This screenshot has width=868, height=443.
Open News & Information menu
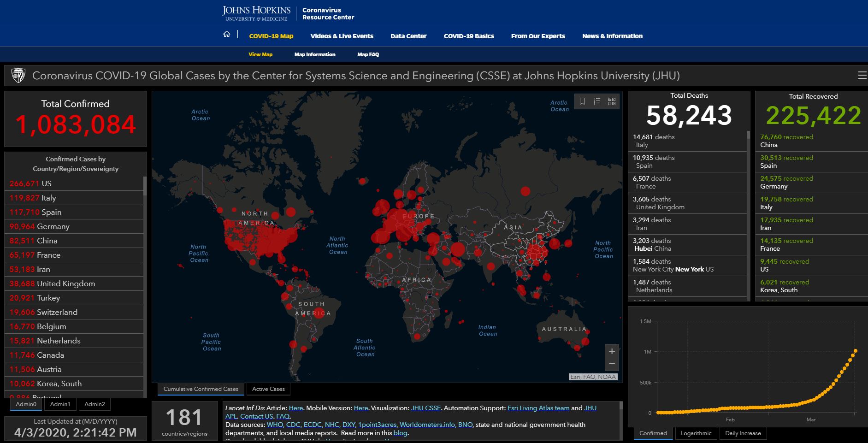click(612, 36)
